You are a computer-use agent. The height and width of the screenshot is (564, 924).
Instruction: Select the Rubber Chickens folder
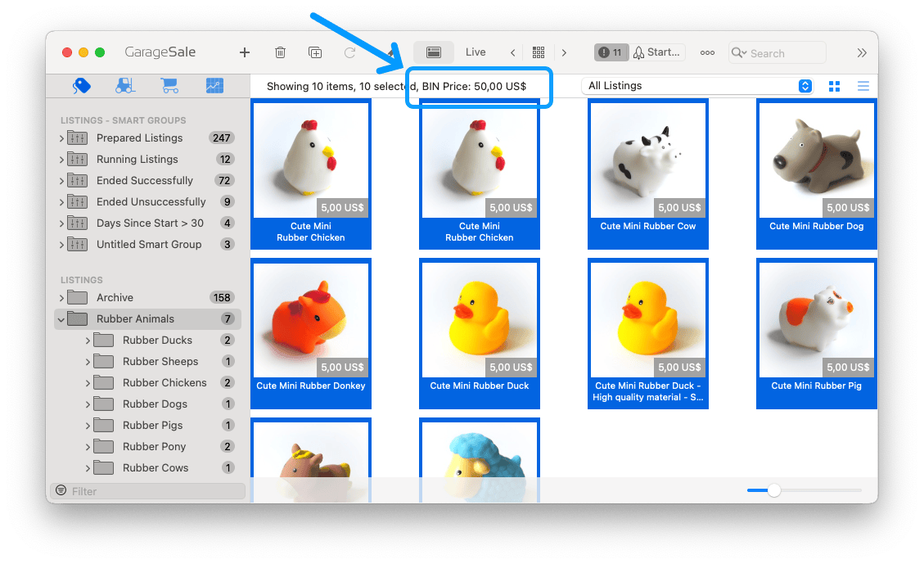(x=147, y=382)
